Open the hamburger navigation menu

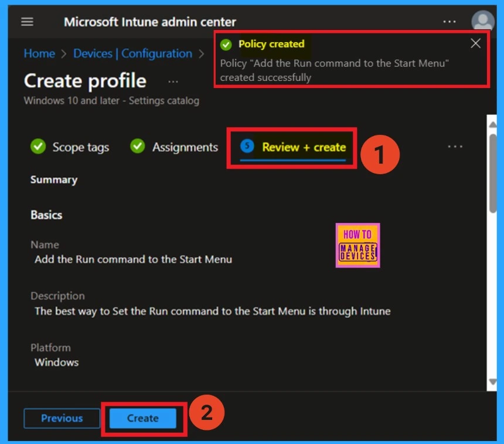click(28, 22)
